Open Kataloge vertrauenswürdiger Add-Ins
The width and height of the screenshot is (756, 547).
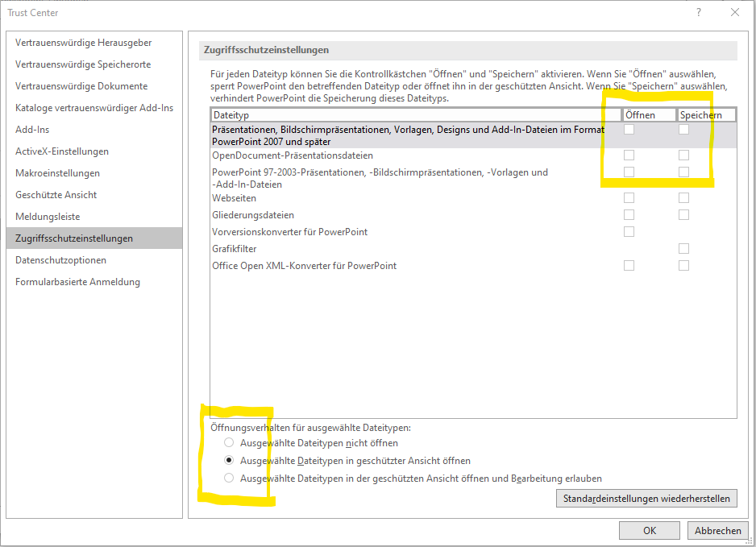tap(94, 107)
